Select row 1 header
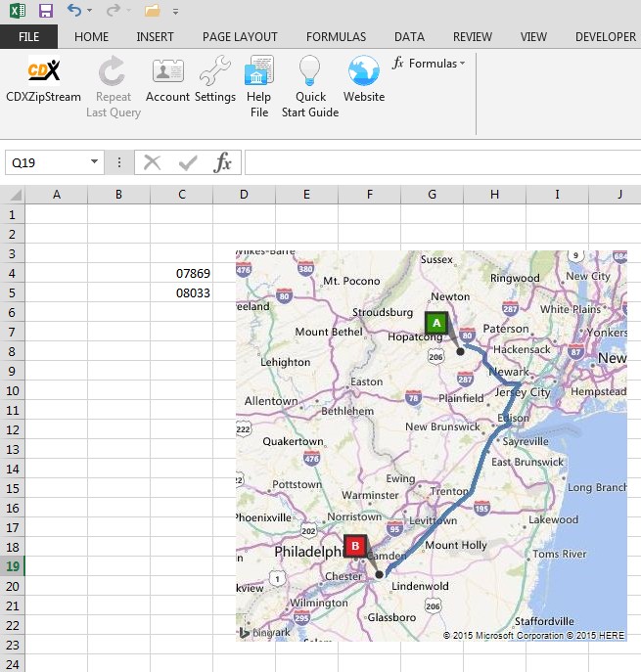 pyautogui.click(x=12, y=215)
